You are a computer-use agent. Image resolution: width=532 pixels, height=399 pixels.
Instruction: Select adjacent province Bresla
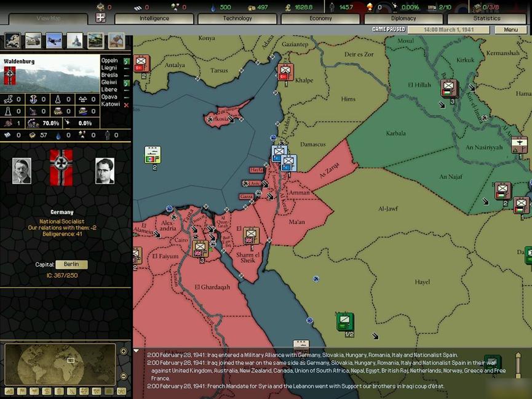[109, 75]
